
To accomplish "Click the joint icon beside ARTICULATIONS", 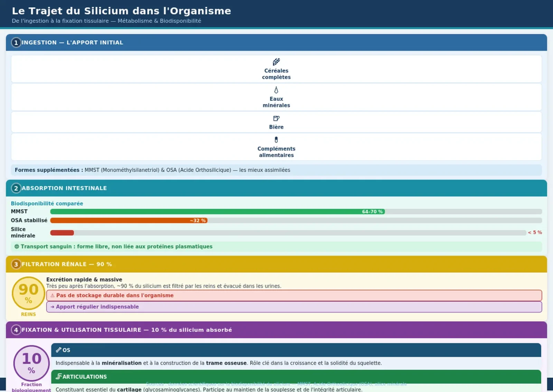I will click(x=59, y=376).
